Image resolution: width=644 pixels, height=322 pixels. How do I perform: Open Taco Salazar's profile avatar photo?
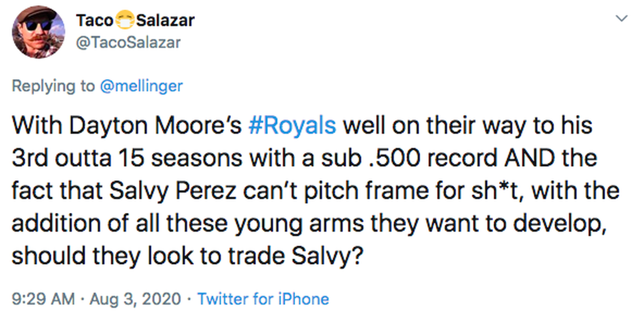(38, 32)
